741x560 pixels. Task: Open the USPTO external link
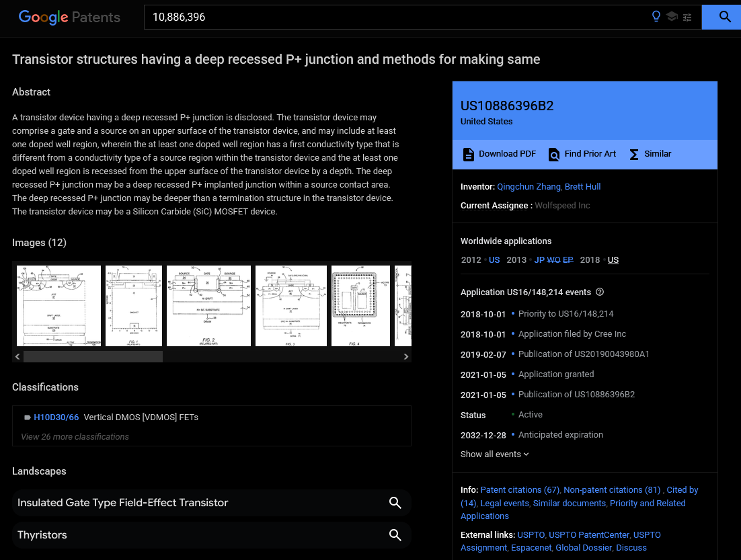(x=531, y=535)
